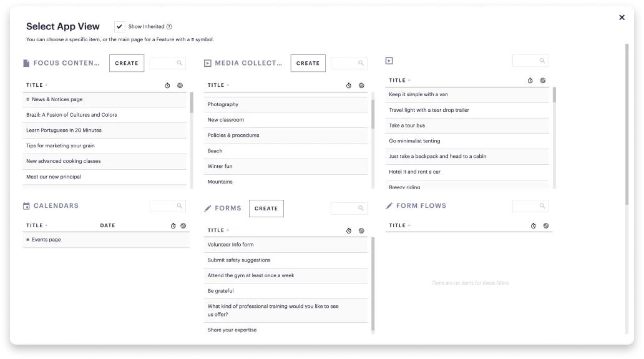Sort Forms by Title
The image size is (644, 359).
tap(218, 231)
